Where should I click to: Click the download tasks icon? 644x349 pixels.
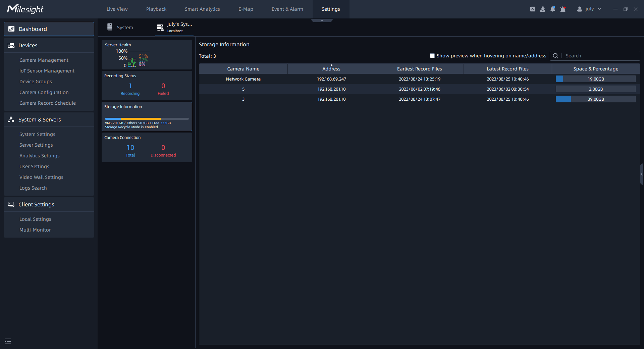(x=542, y=9)
